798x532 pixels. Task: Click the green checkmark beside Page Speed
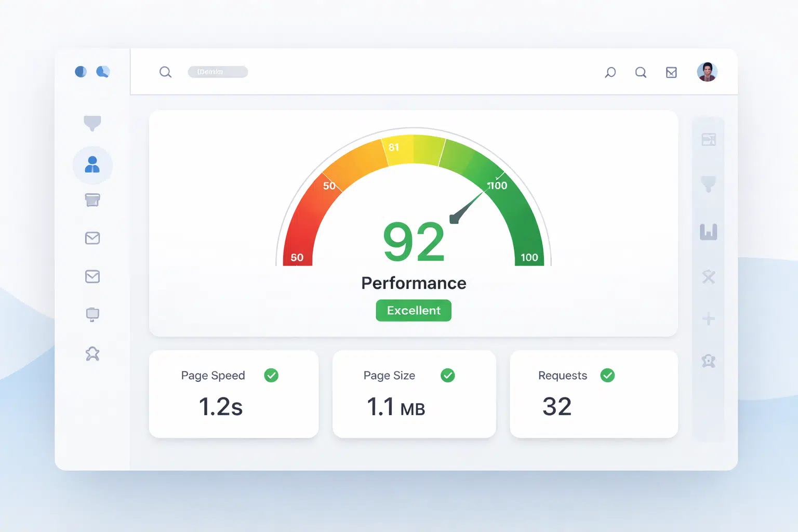(271, 375)
